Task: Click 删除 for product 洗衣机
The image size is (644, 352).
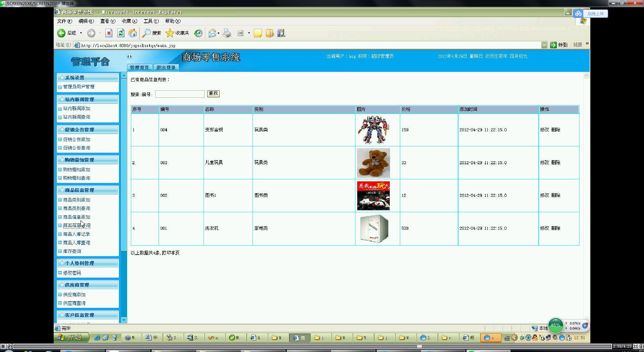Action: pyautogui.click(x=556, y=228)
